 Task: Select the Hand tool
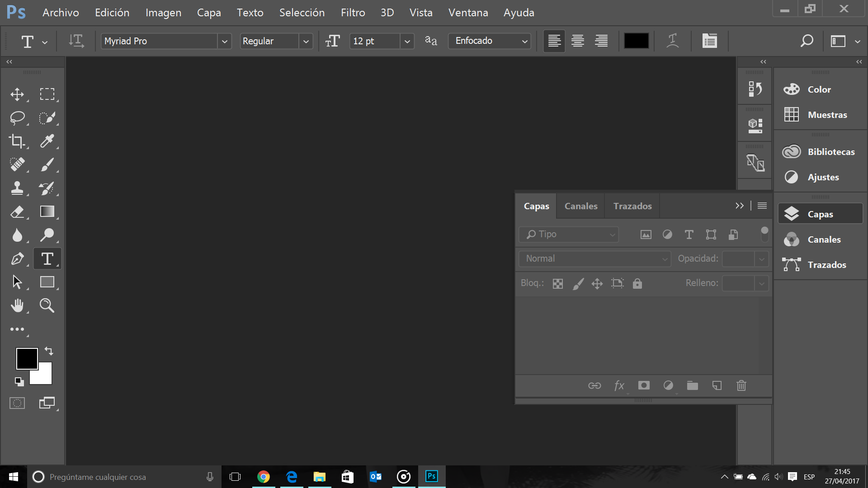17,306
